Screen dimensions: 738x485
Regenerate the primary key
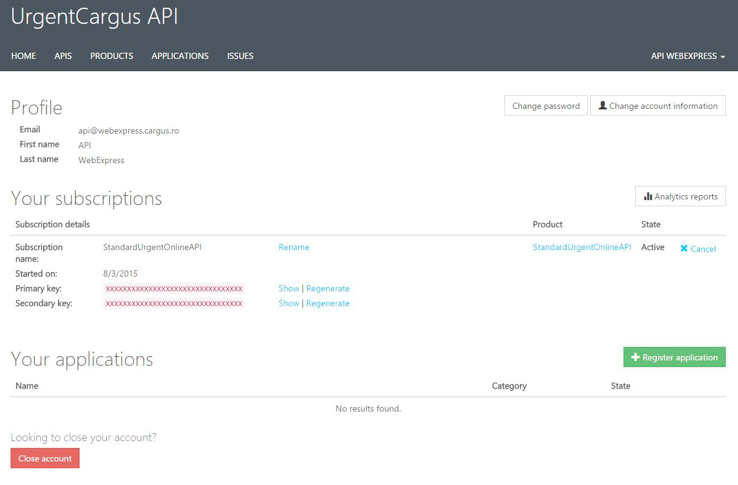[x=328, y=288]
